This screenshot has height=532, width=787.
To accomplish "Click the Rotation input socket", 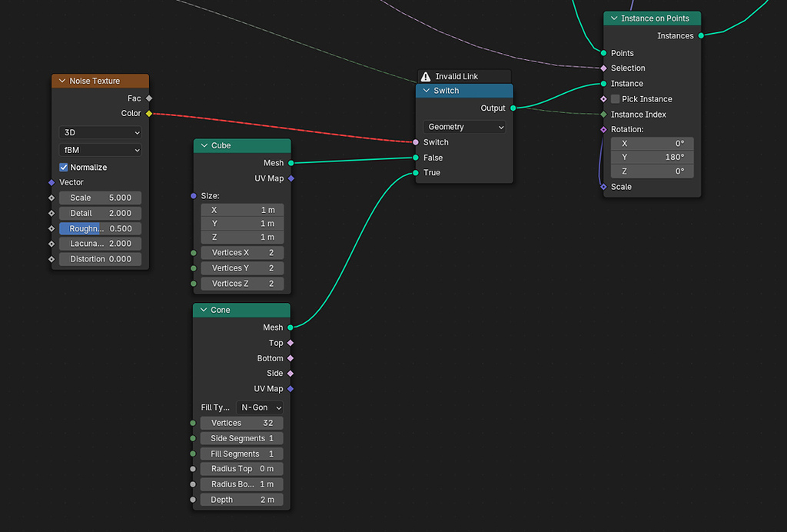I will pyautogui.click(x=604, y=129).
